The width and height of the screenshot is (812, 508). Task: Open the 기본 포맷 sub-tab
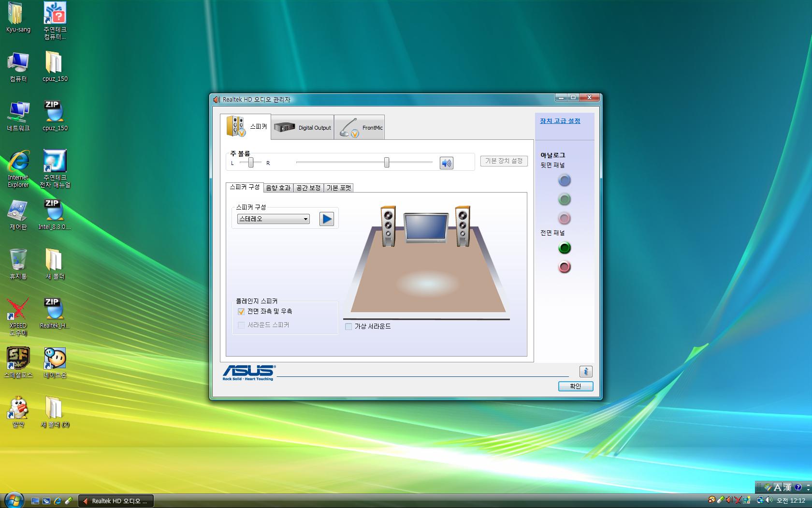(339, 188)
